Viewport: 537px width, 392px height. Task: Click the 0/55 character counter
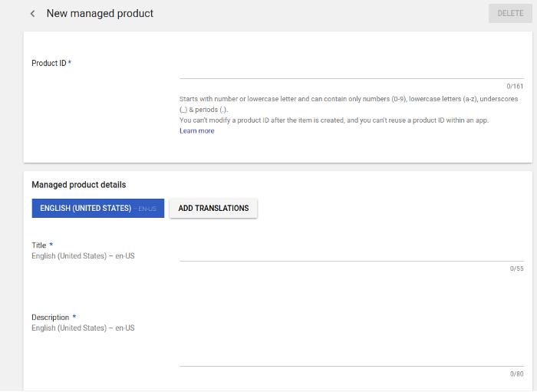coord(517,268)
